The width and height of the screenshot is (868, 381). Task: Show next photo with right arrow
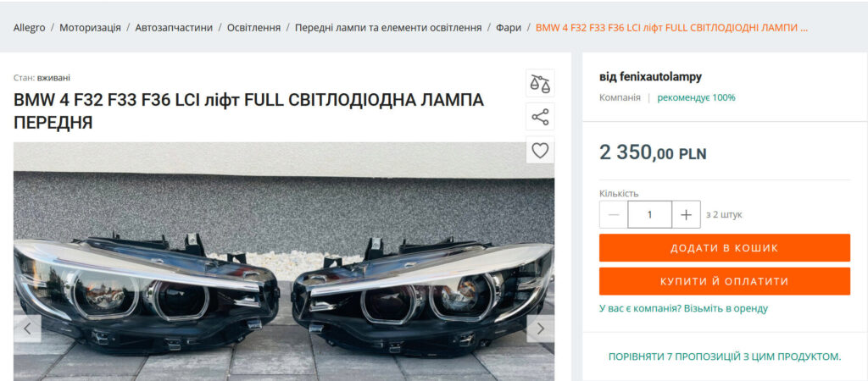coord(540,329)
